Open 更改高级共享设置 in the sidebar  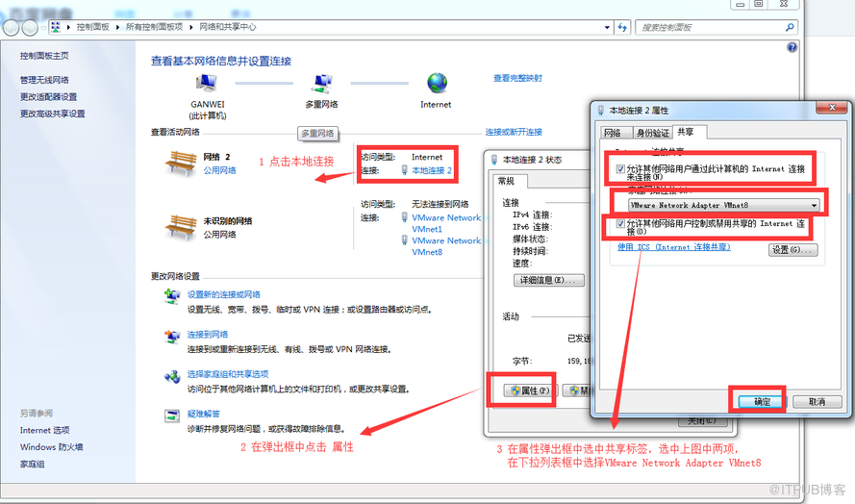pyautogui.click(x=52, y=113)
